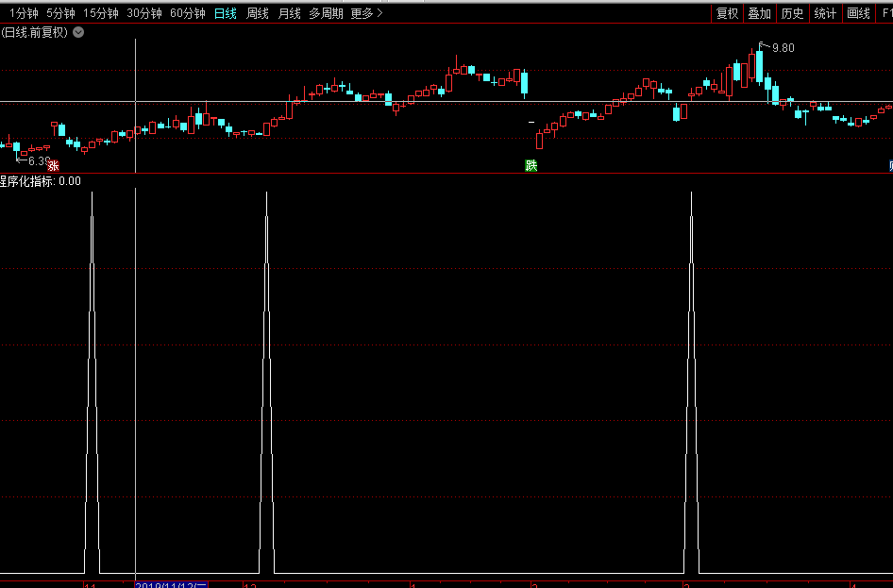
Task: Select the 5分钟 period tab
Action: point(60,13)
